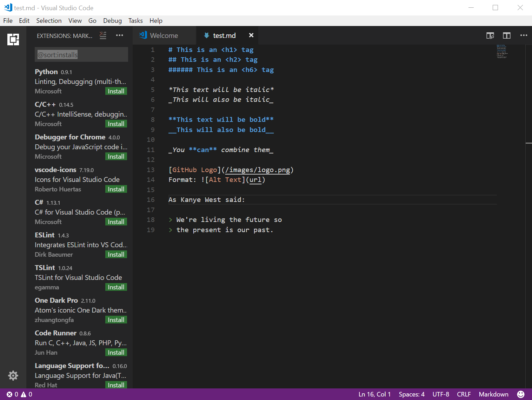Click line number 1 in gutter

click(153, 50)
